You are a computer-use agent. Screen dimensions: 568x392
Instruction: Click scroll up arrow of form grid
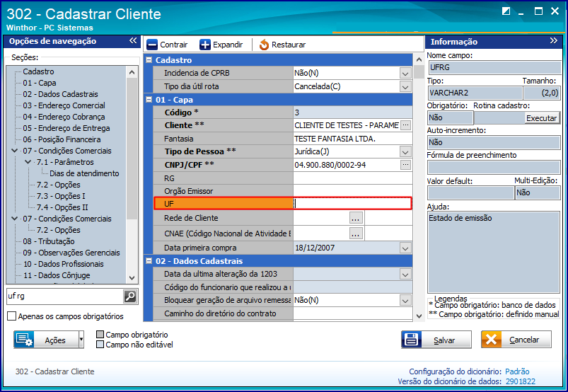point(419,59)
